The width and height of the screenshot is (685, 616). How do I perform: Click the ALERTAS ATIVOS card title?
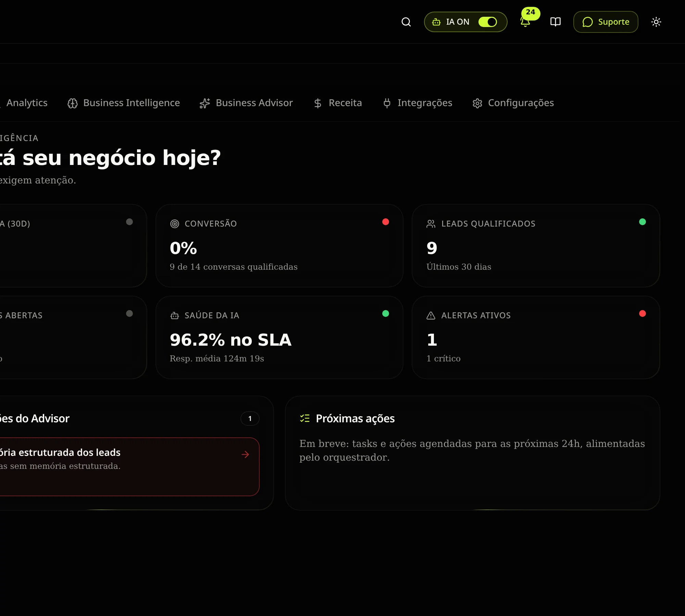(x=476, y=316)
